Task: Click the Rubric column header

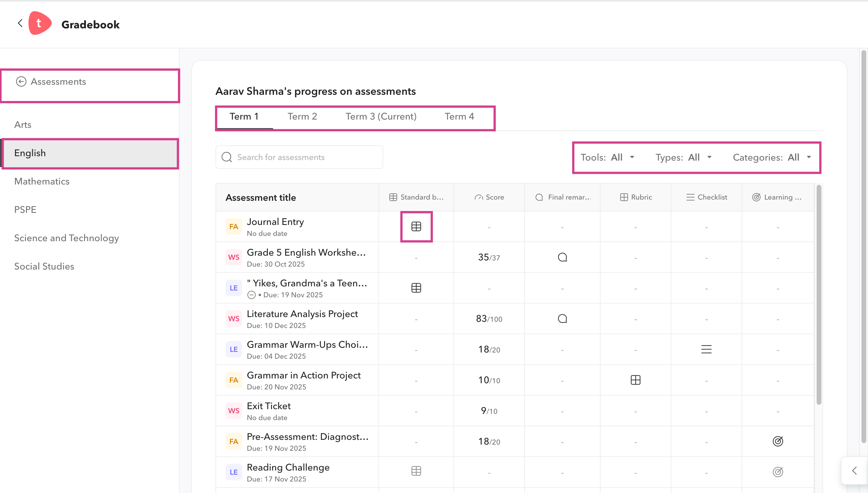Action: (x=635, y=197)
